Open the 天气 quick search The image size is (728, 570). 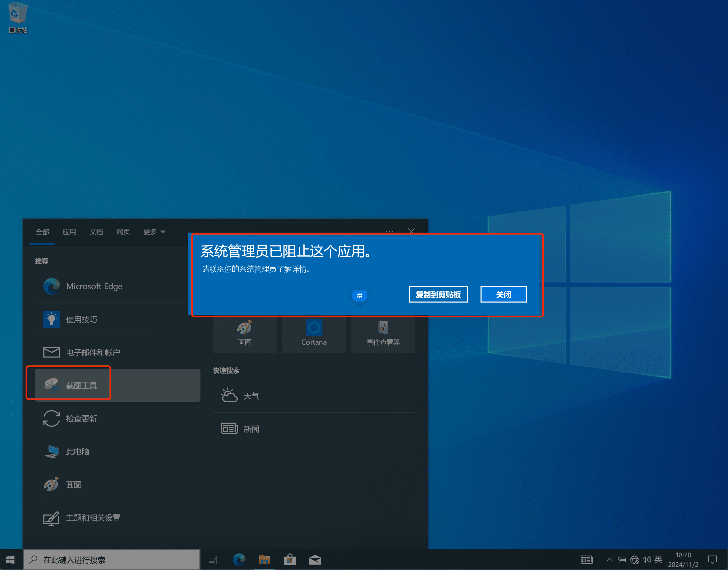tap(251, 396)
